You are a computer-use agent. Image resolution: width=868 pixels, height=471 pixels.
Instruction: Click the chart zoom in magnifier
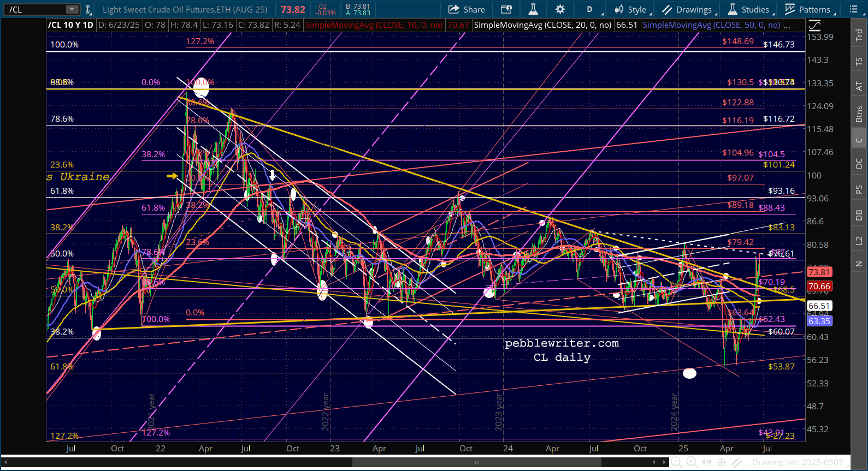692,463
